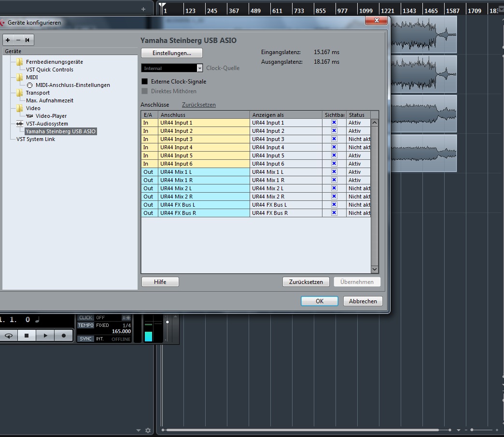Open the Einstellungen... control panel

[x=172, y=53]
